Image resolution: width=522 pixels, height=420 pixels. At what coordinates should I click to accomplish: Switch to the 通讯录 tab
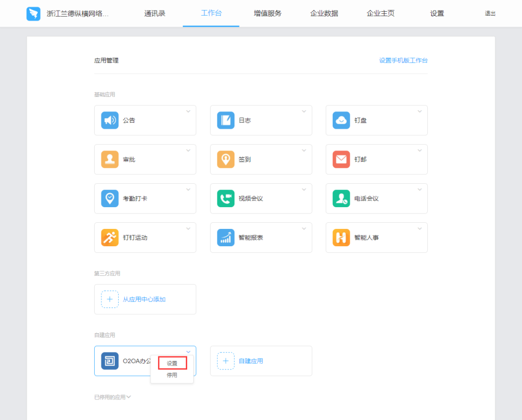click(x=154, y=13)
